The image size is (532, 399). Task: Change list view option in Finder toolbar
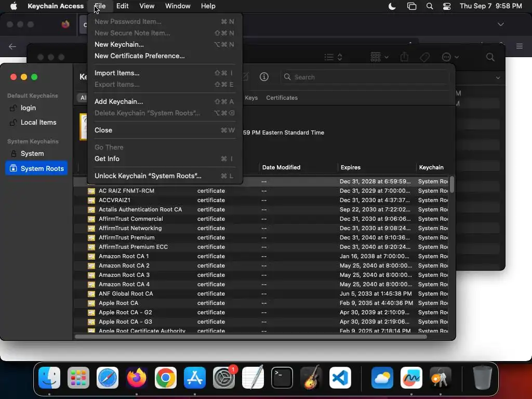click(x=333, y=57)
